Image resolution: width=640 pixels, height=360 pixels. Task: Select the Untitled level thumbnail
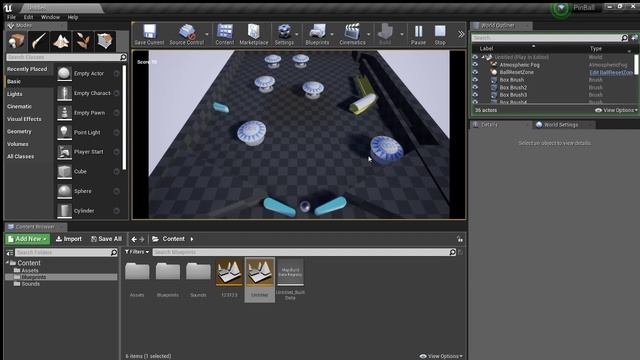260,280
